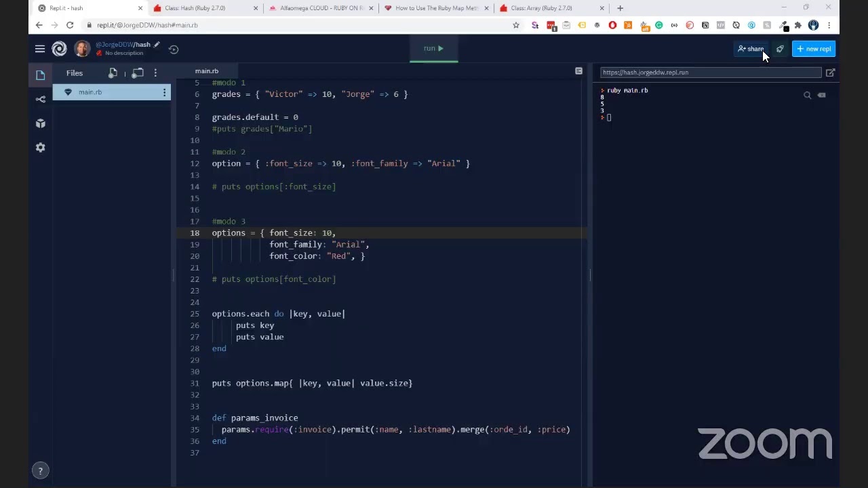868x488 pixels.
Task: Open Files panel three-dot menu
Action: [155, 73]
